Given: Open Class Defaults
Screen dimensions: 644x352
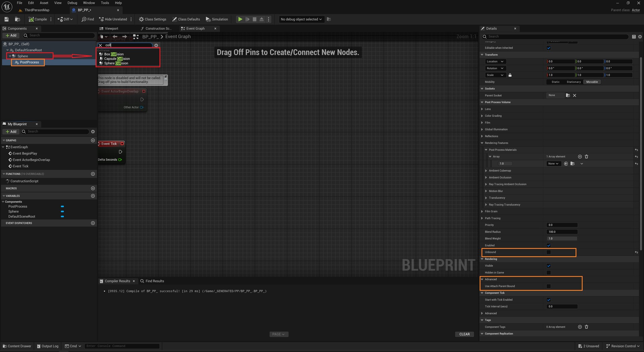Looking at the screenshot, I should (186, 19).
